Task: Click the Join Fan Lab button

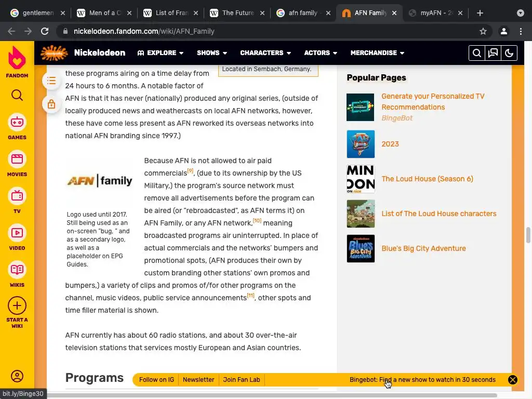Action: coord(242,380)
